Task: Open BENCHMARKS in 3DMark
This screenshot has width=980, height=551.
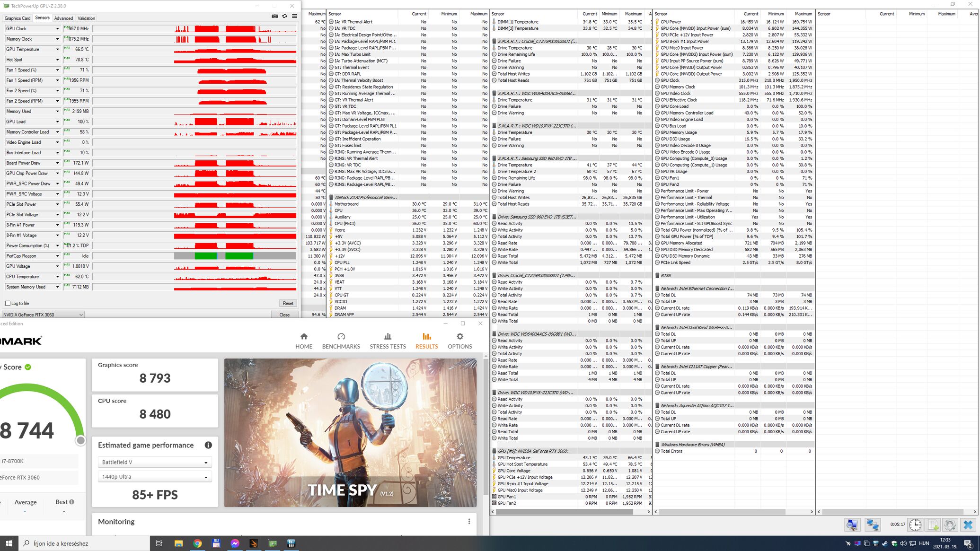Action: point(341,341)
